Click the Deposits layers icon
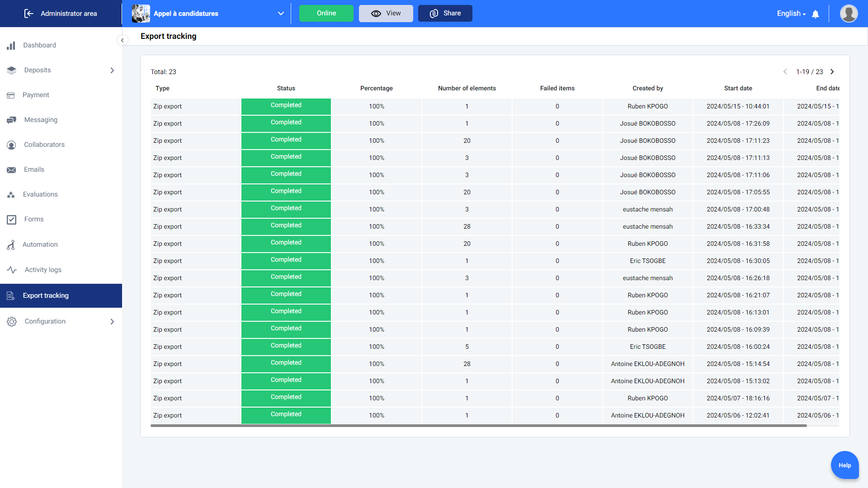 click(x=12, y=70)
